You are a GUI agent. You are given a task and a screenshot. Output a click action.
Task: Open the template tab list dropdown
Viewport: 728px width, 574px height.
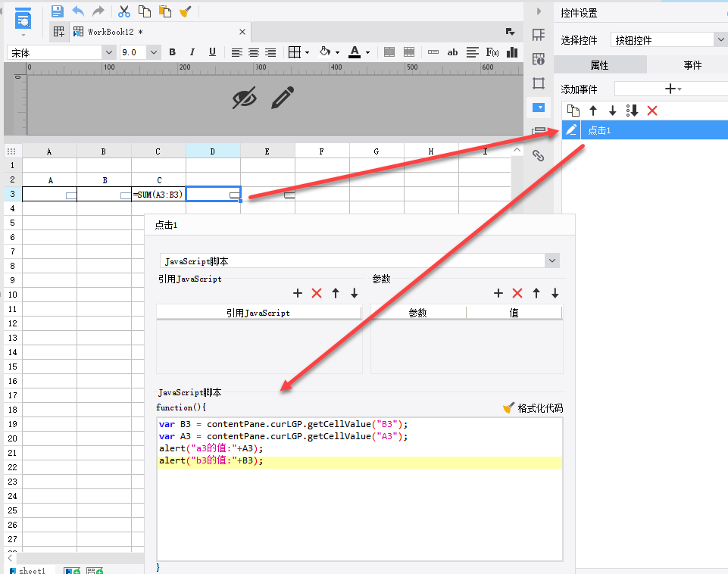tap(510, 32)
